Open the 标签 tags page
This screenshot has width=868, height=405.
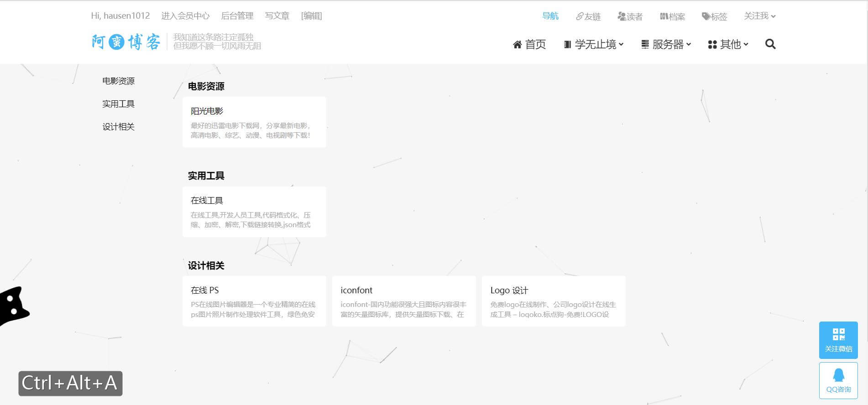[714, 16]
